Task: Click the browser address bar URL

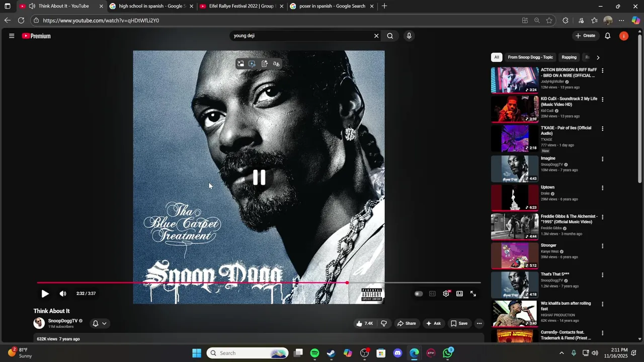Action: (101, 21)
